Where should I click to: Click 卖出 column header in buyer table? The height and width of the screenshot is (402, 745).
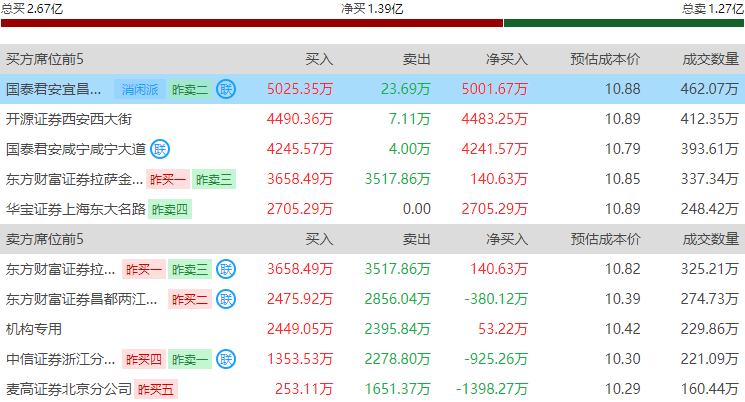point(416,59)
